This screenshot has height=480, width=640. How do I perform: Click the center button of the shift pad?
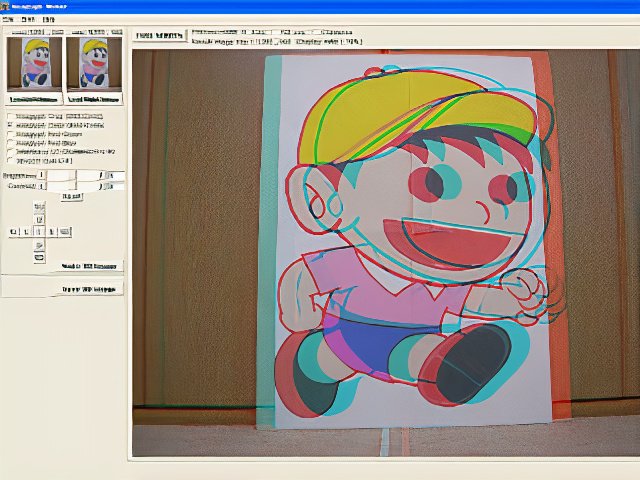click(39, 232)
